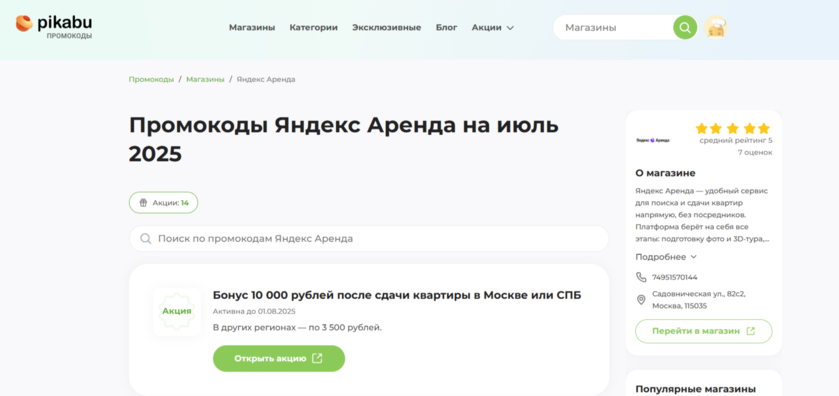Follow the Магазины breadcrumb link

point(205,79)
